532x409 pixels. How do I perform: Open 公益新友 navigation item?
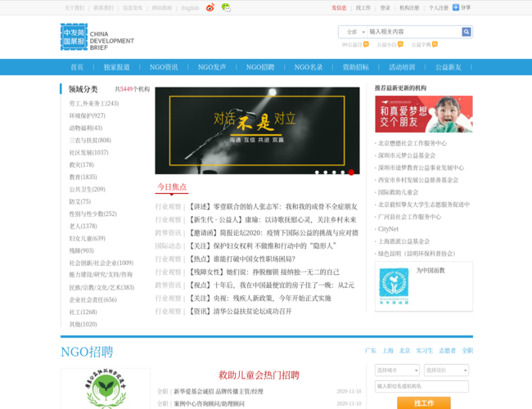449,67
